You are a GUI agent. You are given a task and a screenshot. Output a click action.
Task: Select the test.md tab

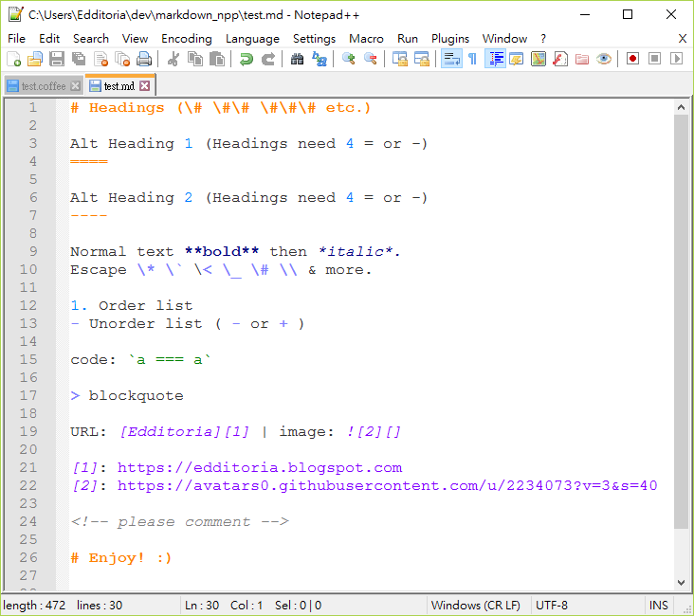click(119, 85)
